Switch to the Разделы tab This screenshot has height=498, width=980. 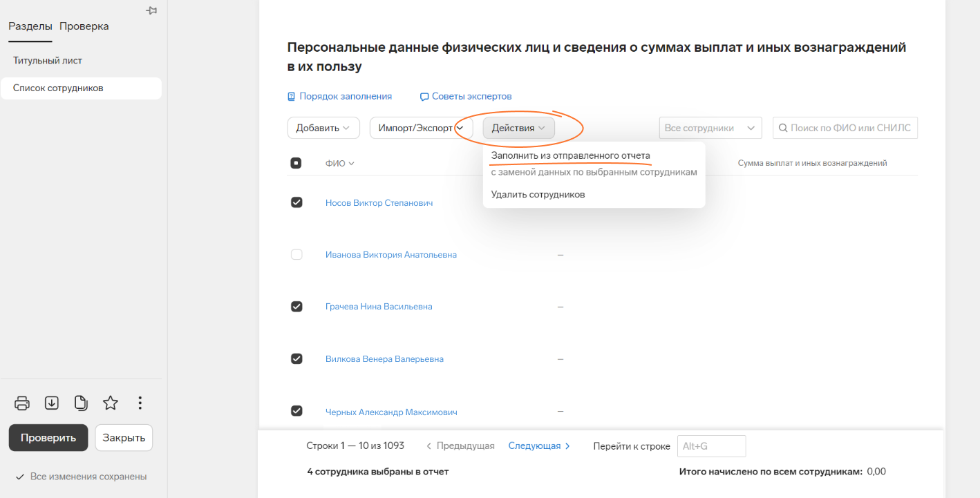point(30,26)
